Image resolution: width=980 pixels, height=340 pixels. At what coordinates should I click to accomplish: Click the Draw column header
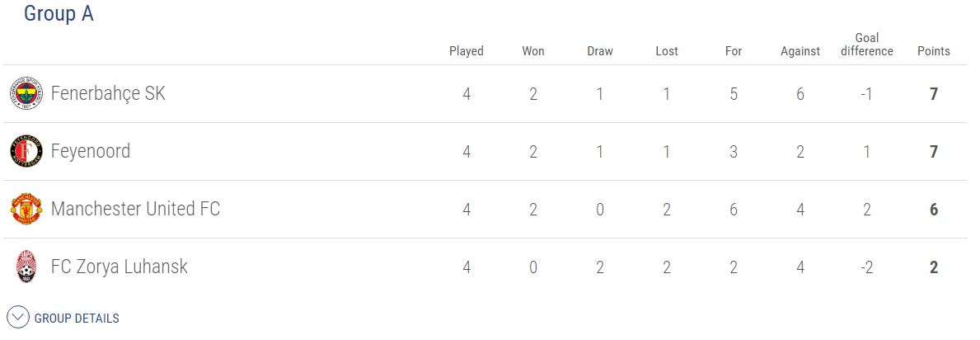600,51
